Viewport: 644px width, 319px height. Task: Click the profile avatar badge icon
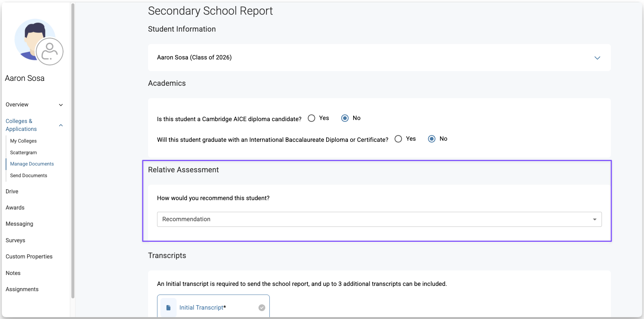[x=50, y=52]
